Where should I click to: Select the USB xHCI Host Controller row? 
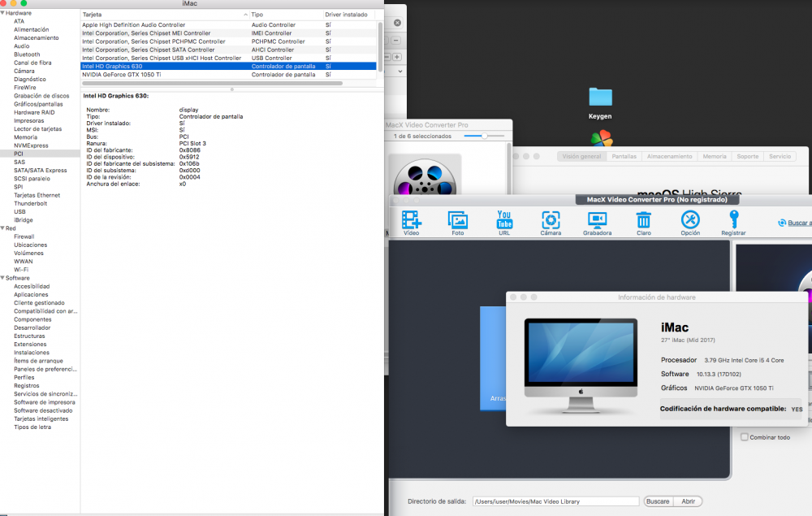228,58
